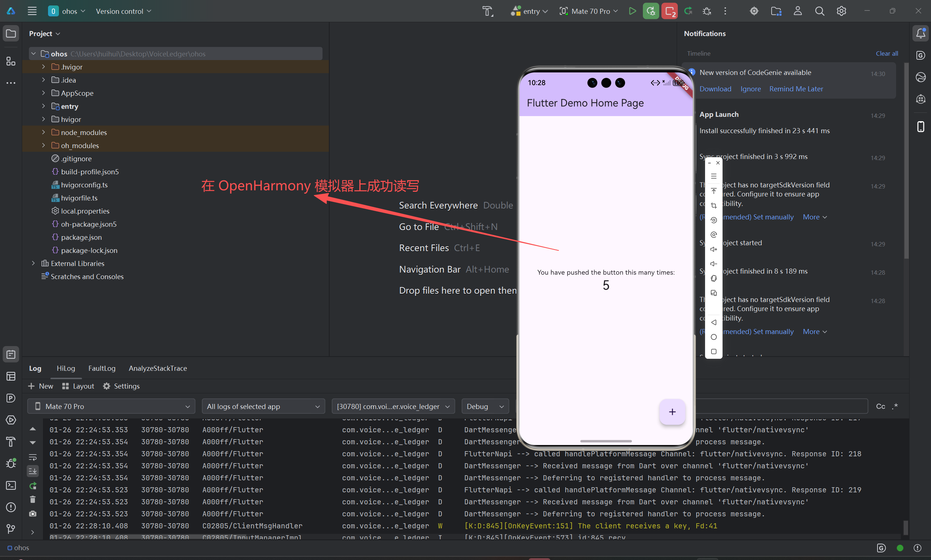This screenshot has width=931, height=560.
Task: Click the emulator plus floating button
Action: 672,412
